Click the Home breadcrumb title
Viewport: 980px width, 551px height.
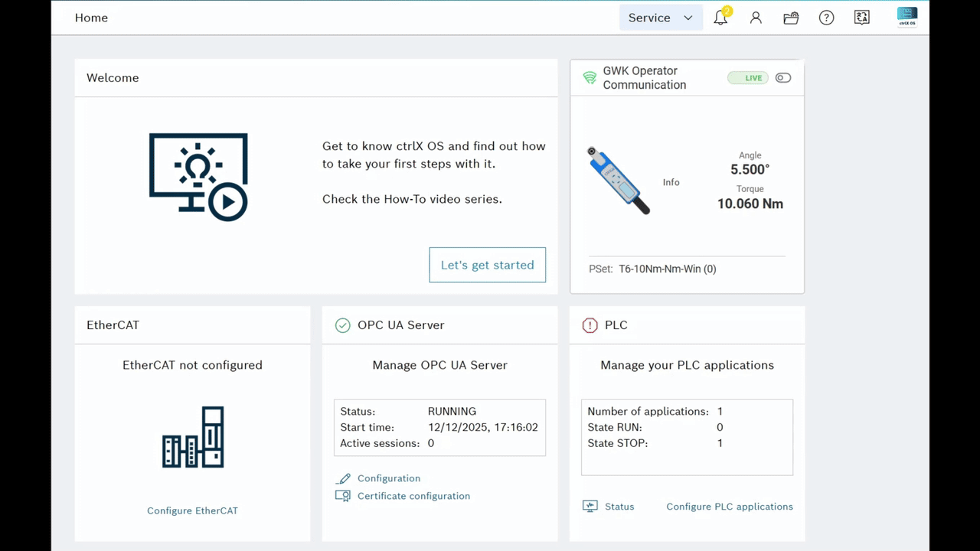(91, 18)
